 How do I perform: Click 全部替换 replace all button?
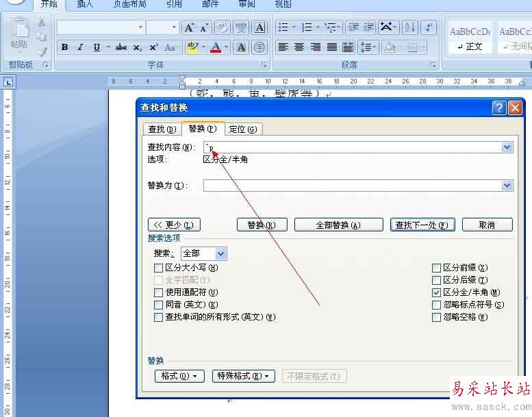pyautogui.click(x=339, y=225)
